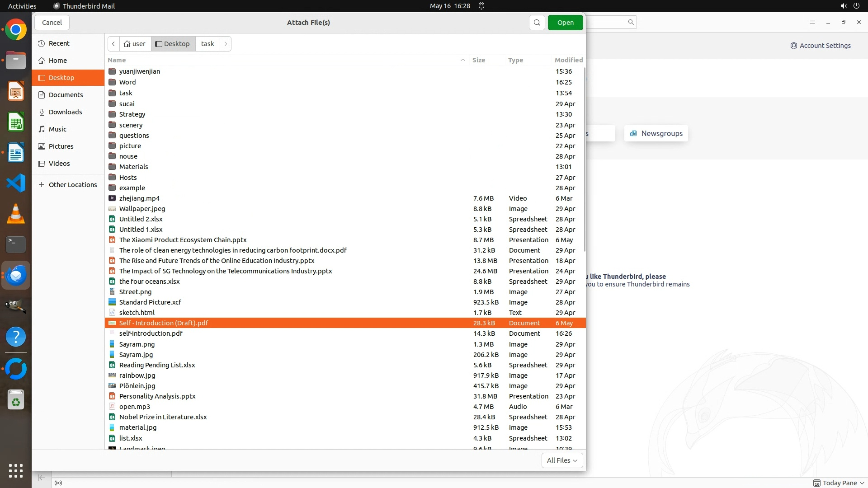868x488 pixels.
Task: Click the path bar forward chevron
Action: pyautogui.click(x=226, y=44)
